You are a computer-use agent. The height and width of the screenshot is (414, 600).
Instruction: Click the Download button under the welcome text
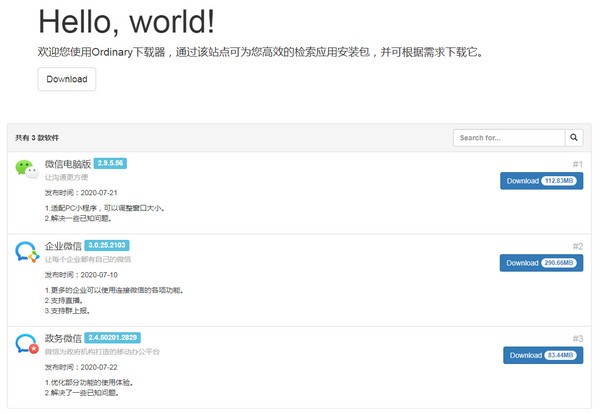(67, 79)
